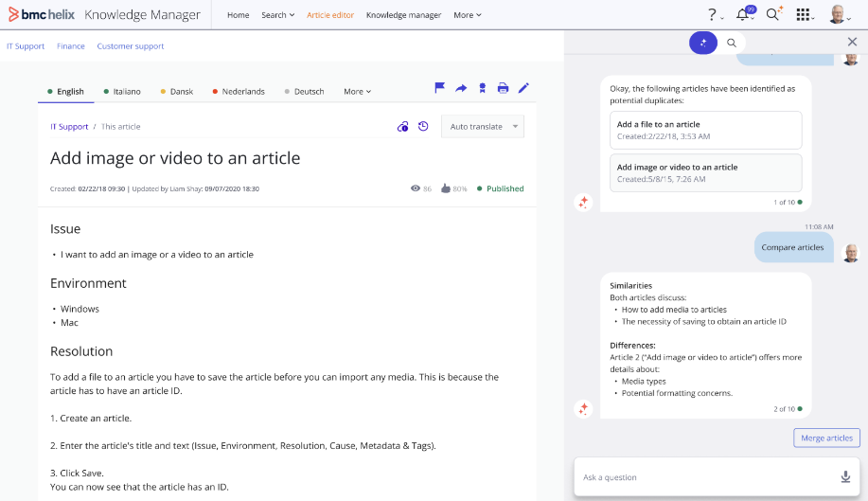Click the microphone voice input icon
The width and height of the screenshot is (868, 501).
845,476
